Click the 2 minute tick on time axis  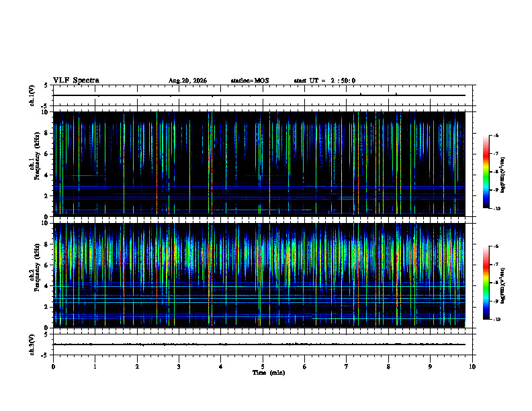[x=137, y=367]
